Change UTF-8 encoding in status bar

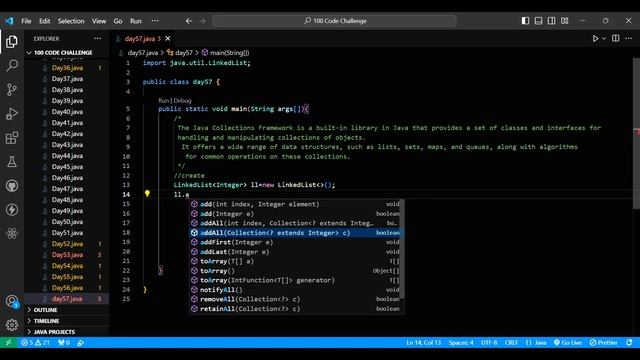489,342
